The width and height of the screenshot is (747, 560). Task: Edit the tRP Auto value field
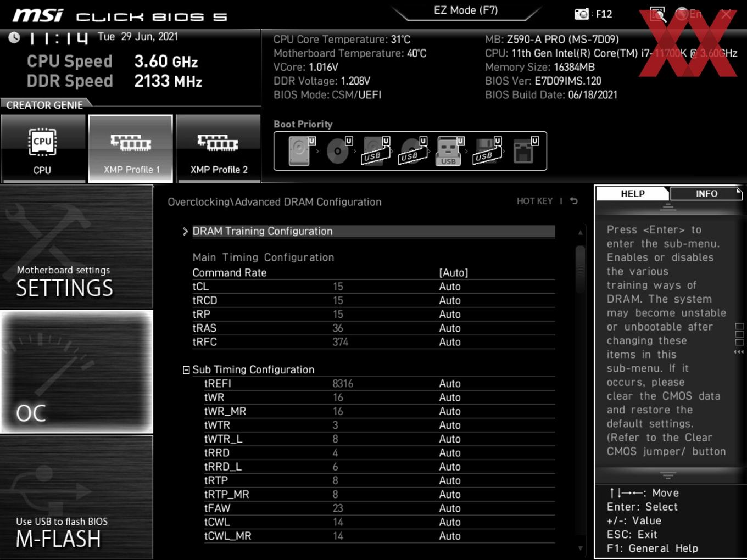pyautogui.click(x=450, y=314)
